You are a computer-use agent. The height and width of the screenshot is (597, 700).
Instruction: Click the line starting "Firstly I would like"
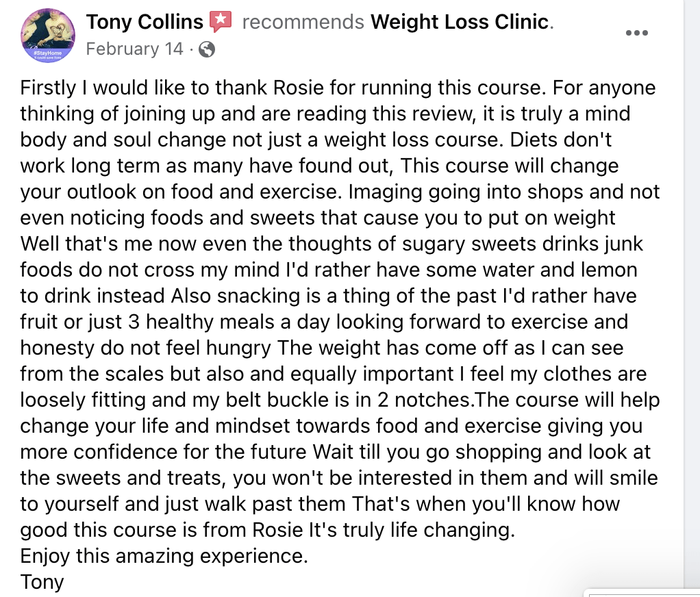(338, 88)
